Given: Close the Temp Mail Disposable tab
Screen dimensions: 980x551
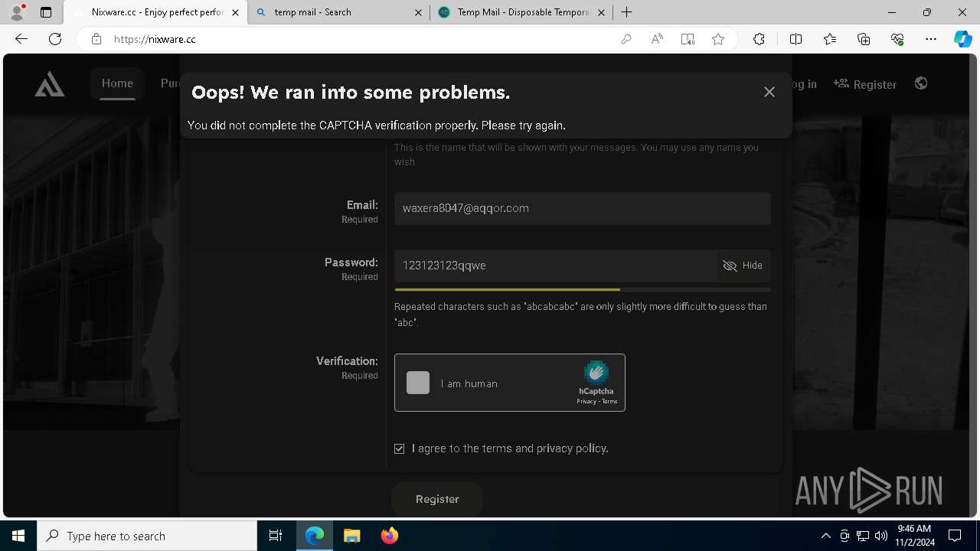Looking at the screenshot, I should [601, 12].
